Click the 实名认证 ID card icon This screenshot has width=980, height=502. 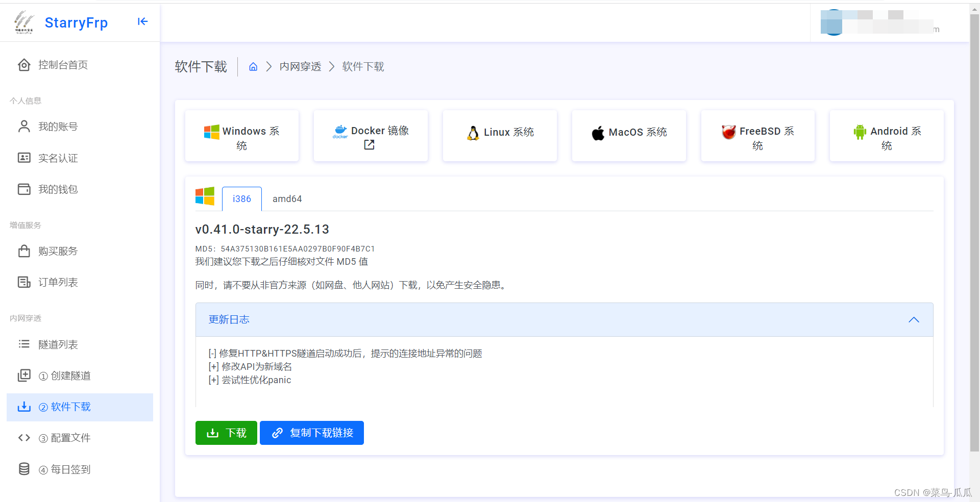24,158
